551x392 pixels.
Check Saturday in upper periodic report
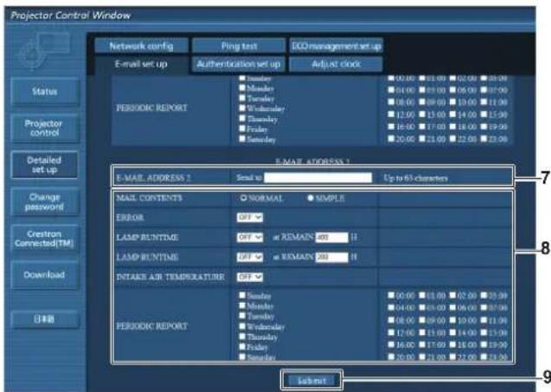coord(242,138)
